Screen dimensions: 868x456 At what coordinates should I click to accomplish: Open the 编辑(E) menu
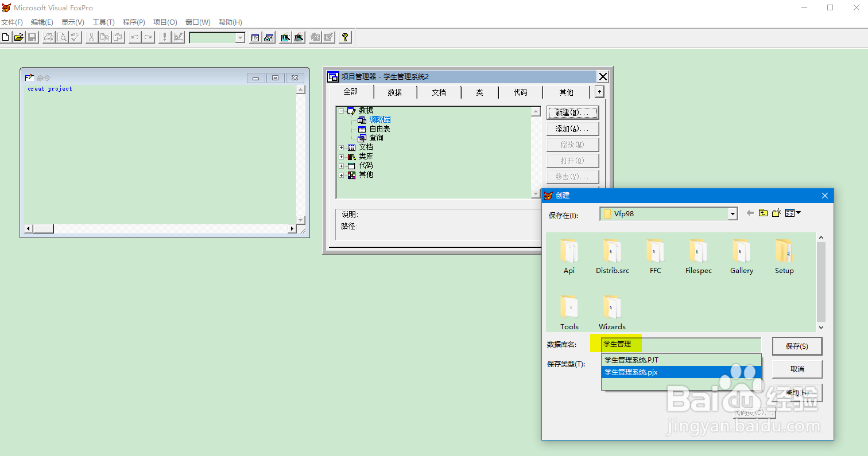pos(42,22)
